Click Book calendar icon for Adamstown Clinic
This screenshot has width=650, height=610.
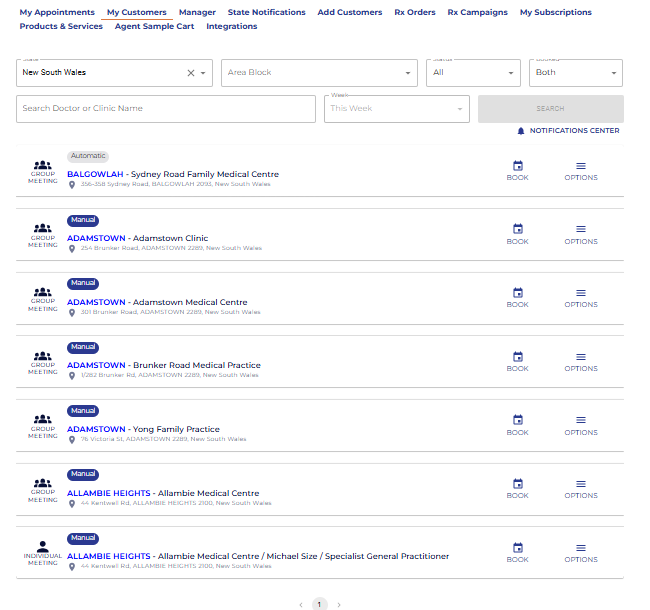(517, 229)
